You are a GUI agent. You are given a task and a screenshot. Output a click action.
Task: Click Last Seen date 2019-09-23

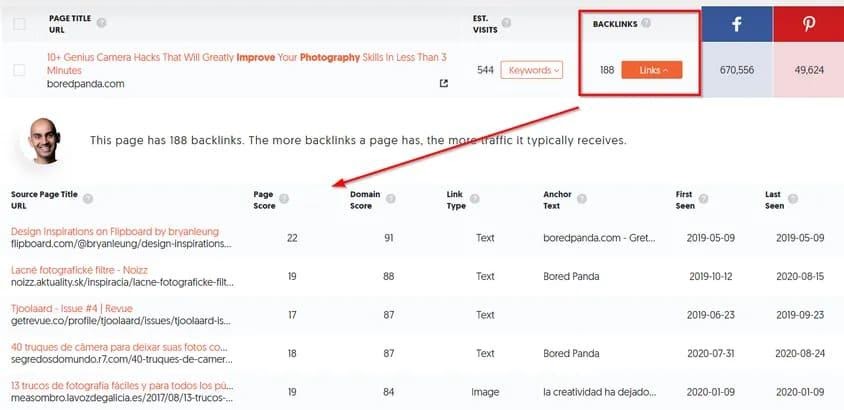[x=800, y=315]
